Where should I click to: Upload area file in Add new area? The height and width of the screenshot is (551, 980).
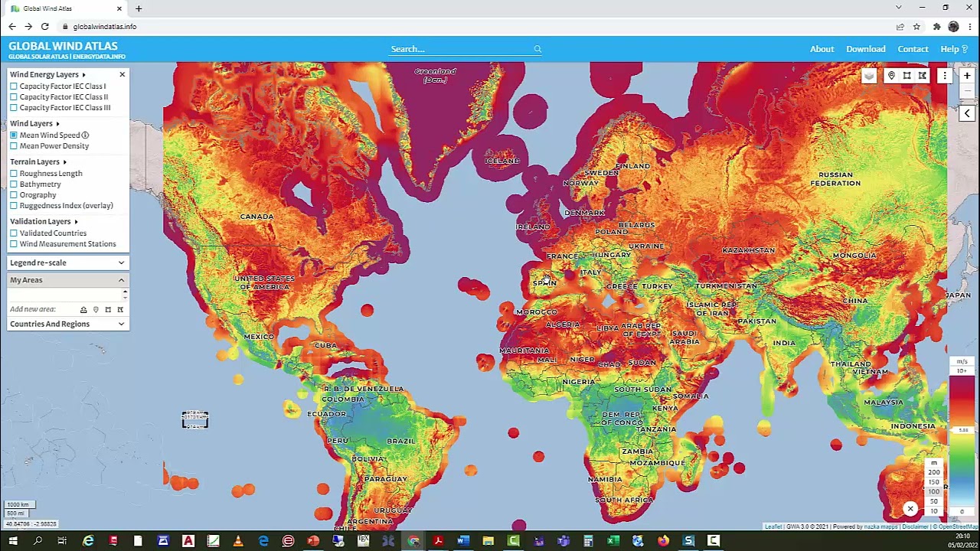(83, 309)
